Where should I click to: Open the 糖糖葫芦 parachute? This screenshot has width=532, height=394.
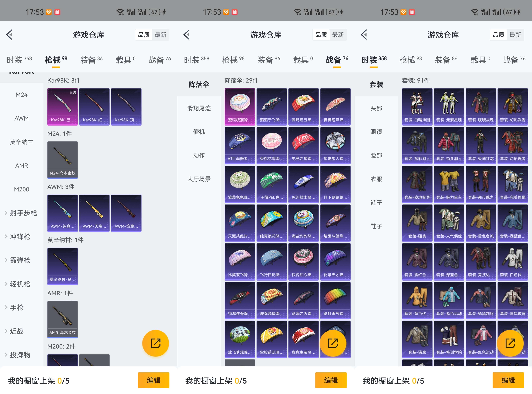pos(335,107)
